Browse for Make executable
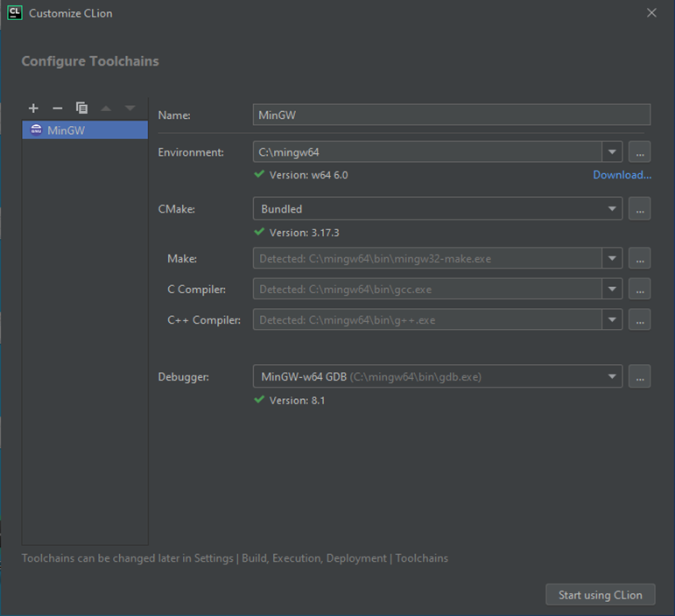Image resolution: width=675 pixels, height=616 pixels. [x=640, y=258]
